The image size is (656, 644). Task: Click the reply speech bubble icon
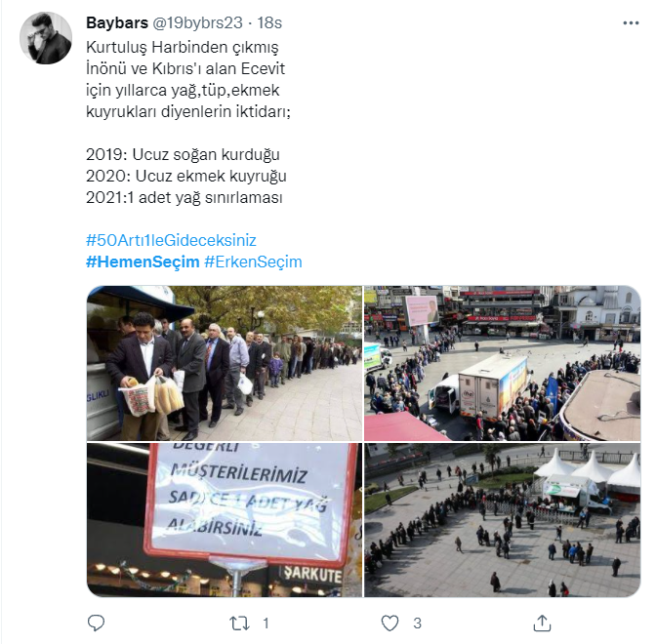[x=96, y=624]
